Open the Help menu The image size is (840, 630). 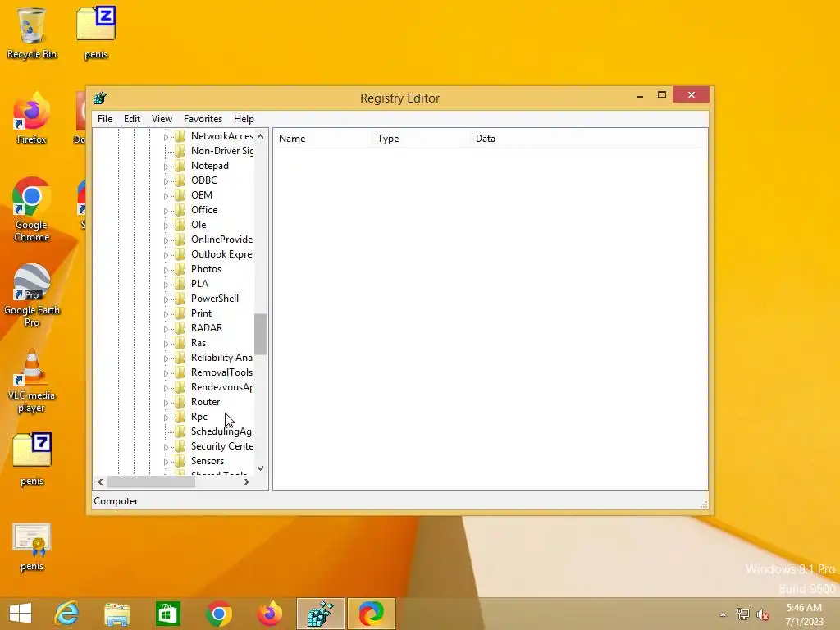(x=244, y=119)
